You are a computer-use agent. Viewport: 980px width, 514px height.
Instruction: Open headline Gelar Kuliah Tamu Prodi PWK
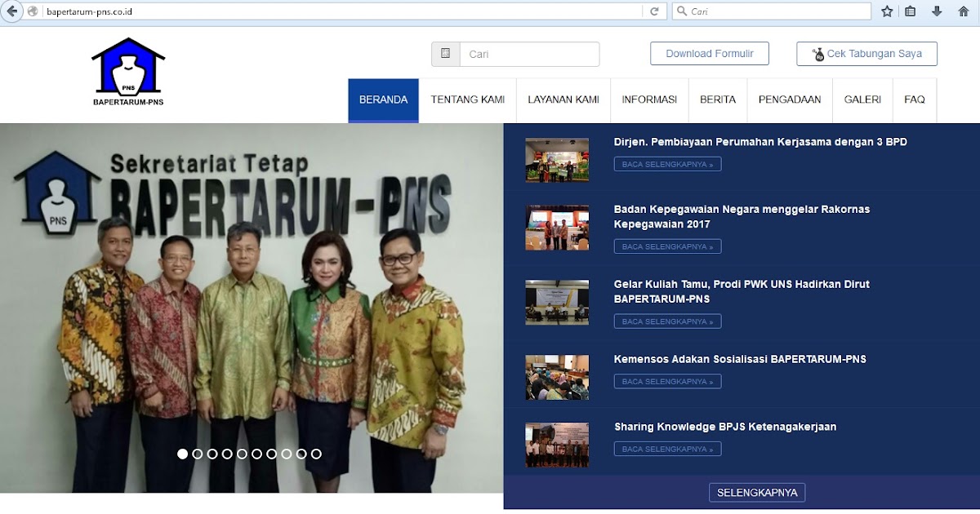tap(742, 291)
